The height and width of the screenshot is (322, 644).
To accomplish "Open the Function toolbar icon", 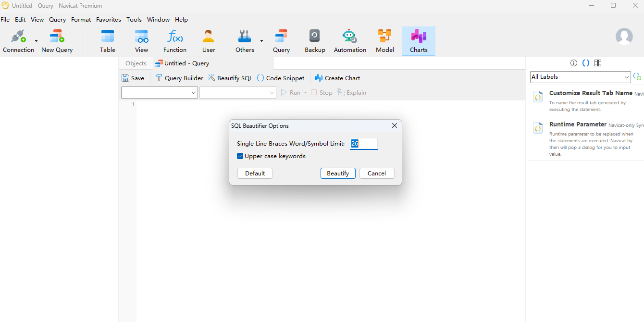I will [175, 37].
